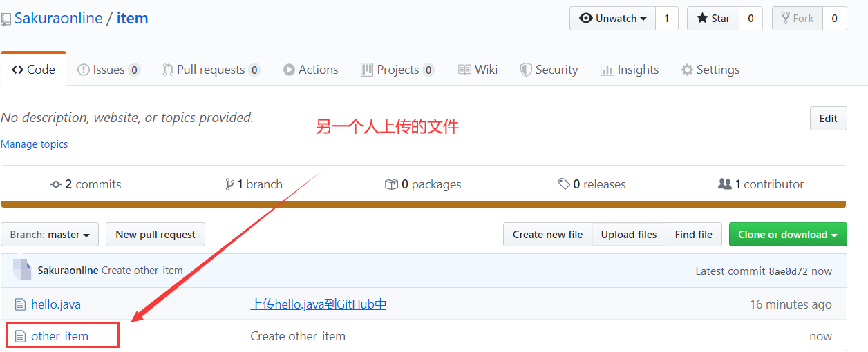Open the item repository link
Image resolution: width=868 pixels, height=352 pixels.
[132, 18]
